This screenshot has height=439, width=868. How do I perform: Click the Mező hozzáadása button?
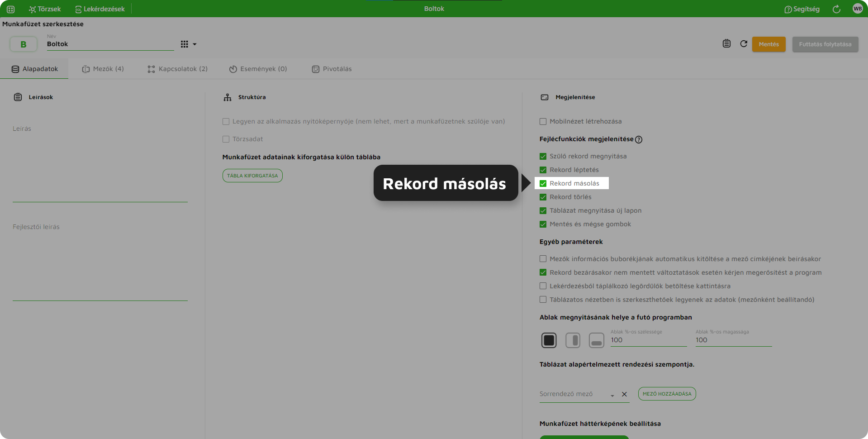[667, 394]
